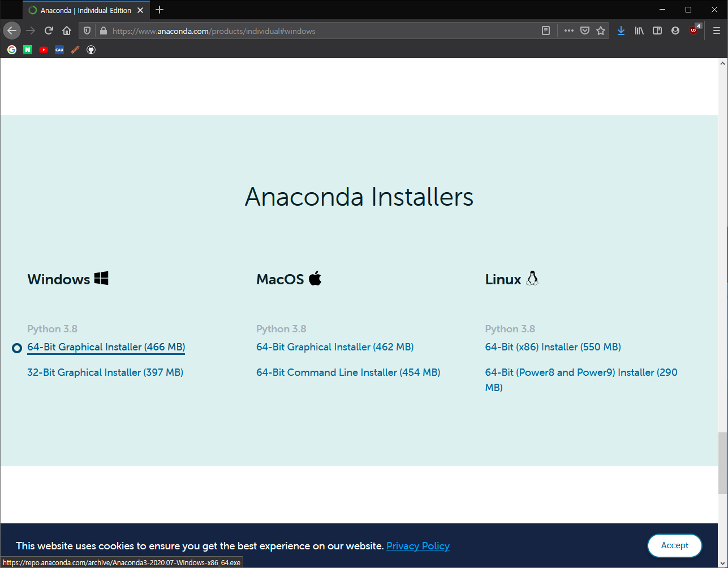The height and width of the screenshot is (568, 728).
Task: Open CAU bookmark icon
Action: (x=59, y=50)
